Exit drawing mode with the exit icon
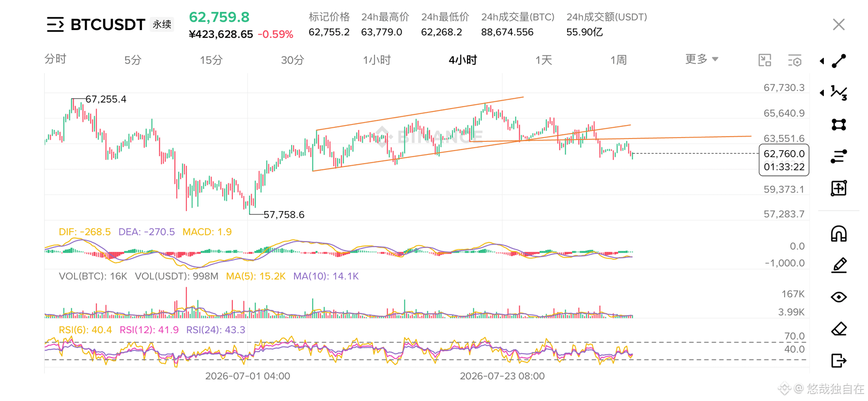 pyautogui.click(x=839, y=360)
